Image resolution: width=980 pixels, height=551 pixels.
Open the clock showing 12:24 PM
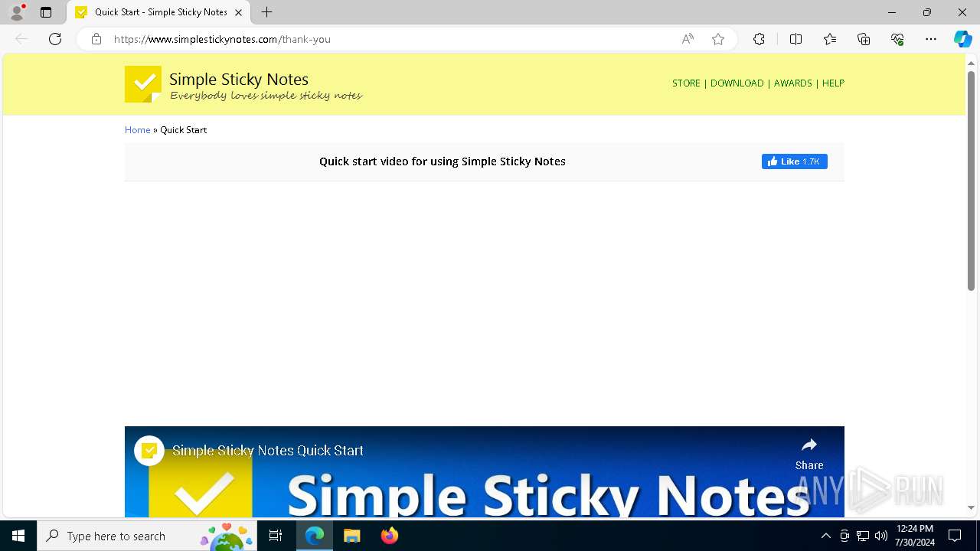pos(914,536)
